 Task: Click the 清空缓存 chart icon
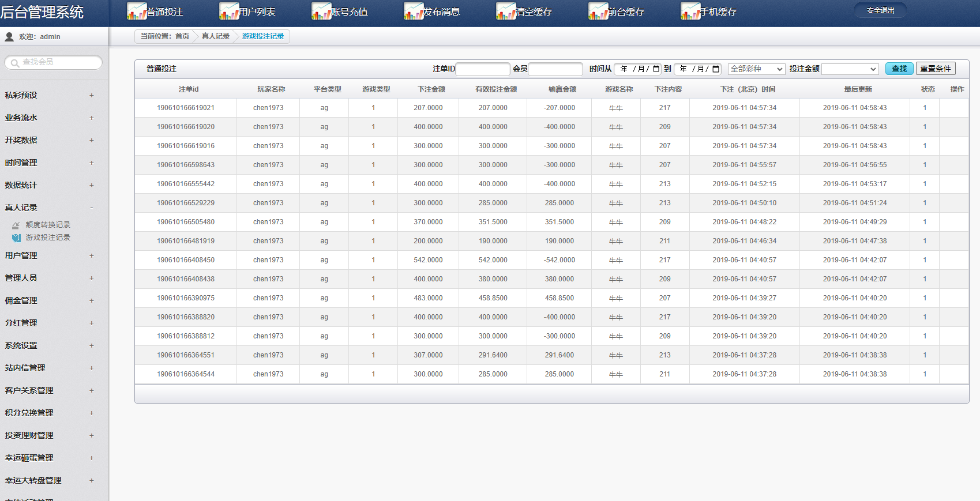[506, 11]
